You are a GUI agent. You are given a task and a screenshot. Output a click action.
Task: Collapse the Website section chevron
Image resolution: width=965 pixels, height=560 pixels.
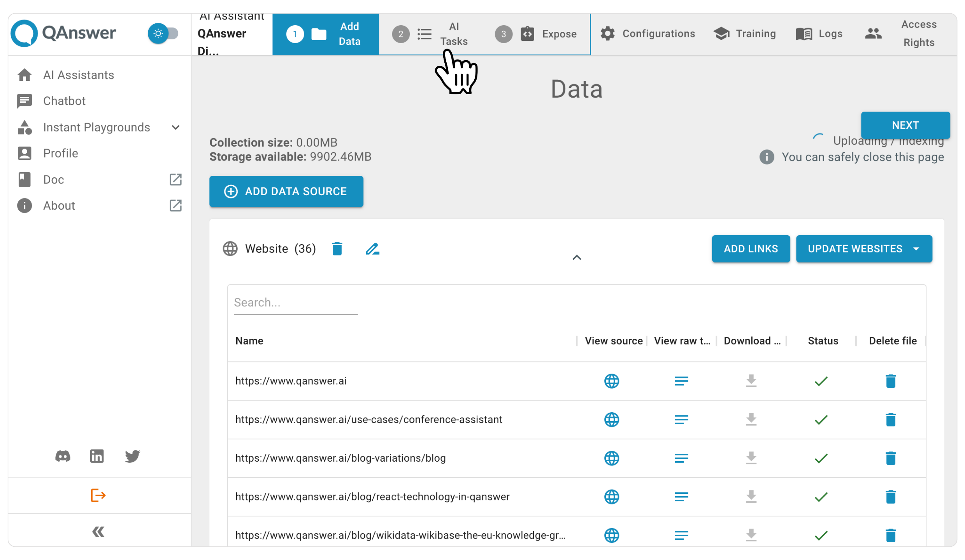pos(577,257)
